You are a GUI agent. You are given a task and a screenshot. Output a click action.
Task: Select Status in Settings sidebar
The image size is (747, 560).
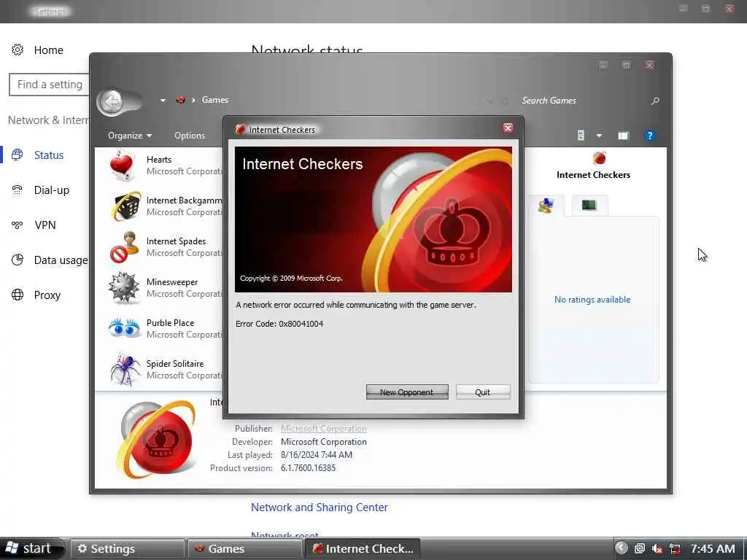[x=49, y=155]
